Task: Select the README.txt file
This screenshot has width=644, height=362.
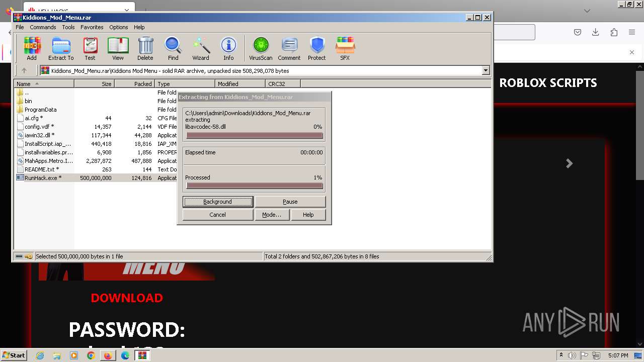Action: (x=42, y=169)
